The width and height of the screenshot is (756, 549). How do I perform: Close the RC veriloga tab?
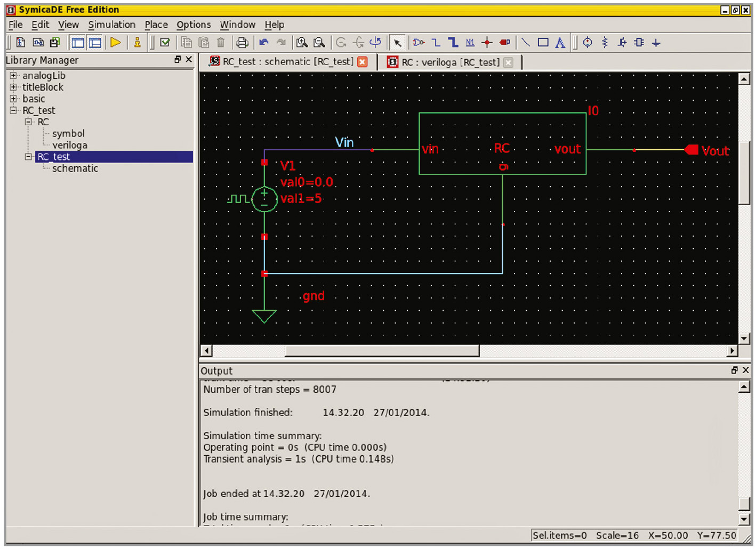(x=509, y=62)
